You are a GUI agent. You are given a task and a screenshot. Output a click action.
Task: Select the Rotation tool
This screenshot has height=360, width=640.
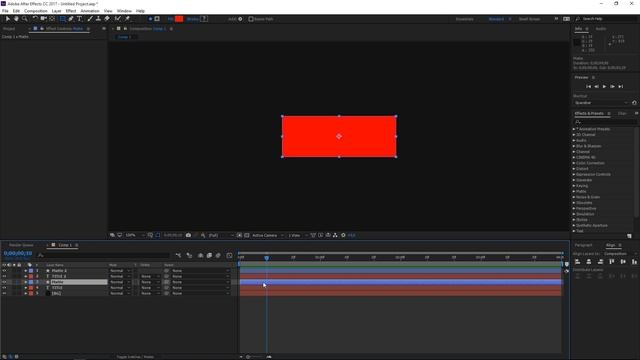click(x=35, y=19)
